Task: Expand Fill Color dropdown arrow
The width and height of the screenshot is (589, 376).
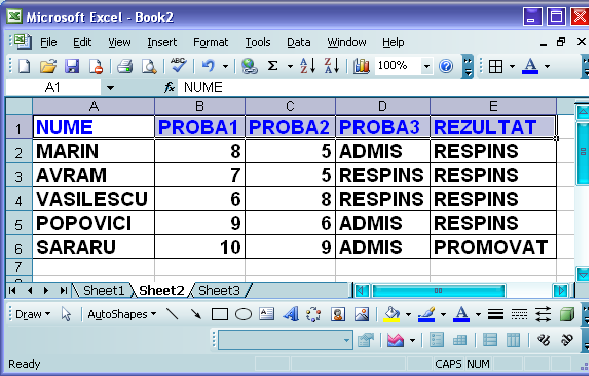Action: pos(408,314)
